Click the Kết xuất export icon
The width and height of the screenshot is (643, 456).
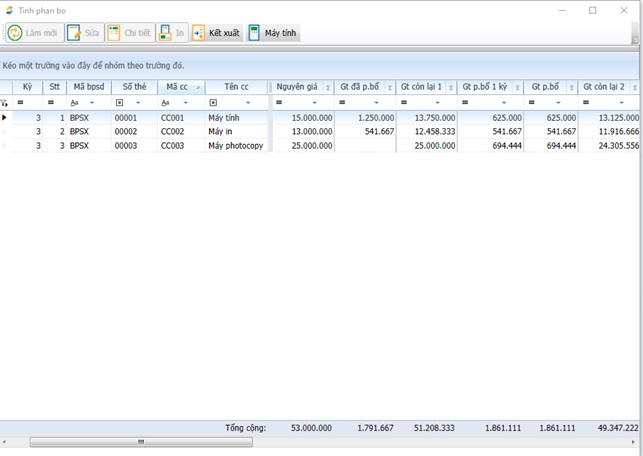(x=199, y=33)
